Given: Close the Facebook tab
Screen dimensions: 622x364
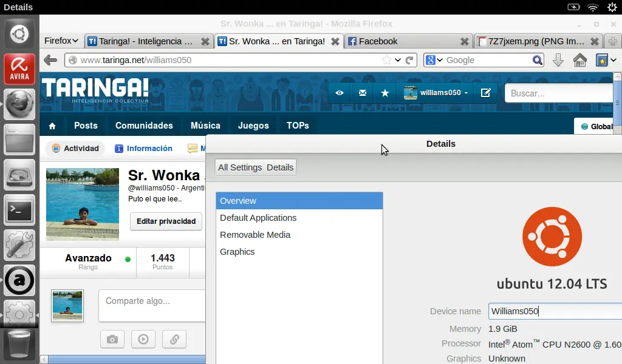Looking at the screenshot, I should pyautogui.click(x=464, y=41).
